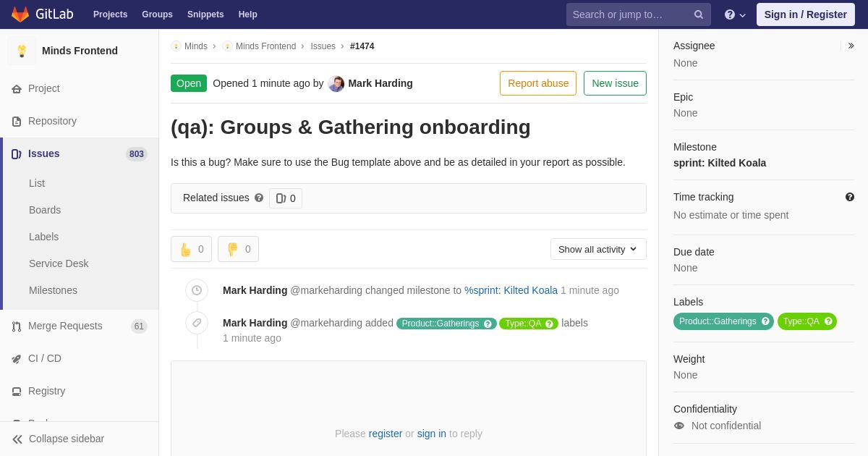
Task: Go to the issues List
Action: coord(37,183)
